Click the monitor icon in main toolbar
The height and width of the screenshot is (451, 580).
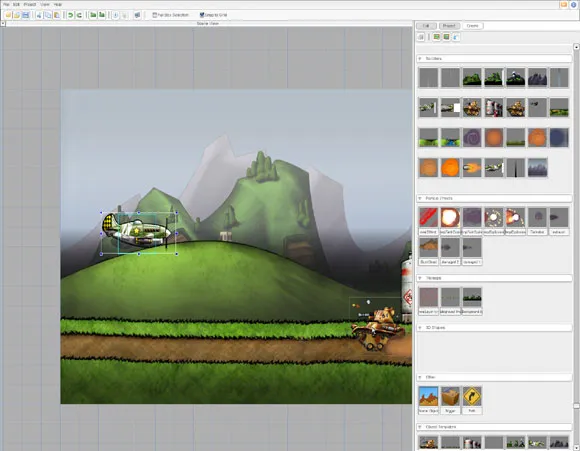click(137, 15)
